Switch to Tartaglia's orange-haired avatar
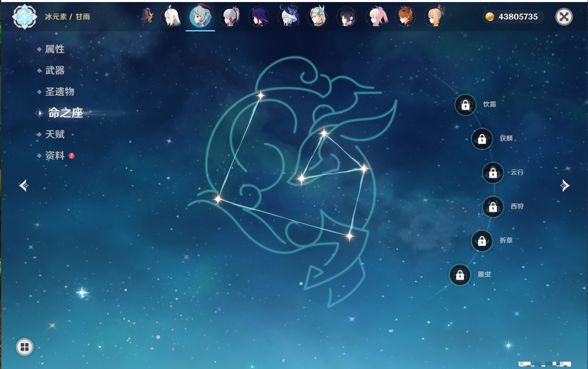The height and width of the screenshot is (369, 588). point(406,17)
